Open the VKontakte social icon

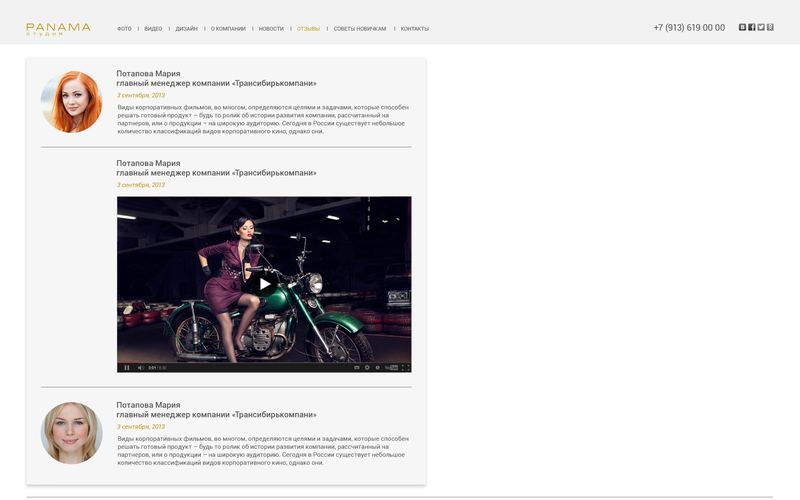pos(742,27)
